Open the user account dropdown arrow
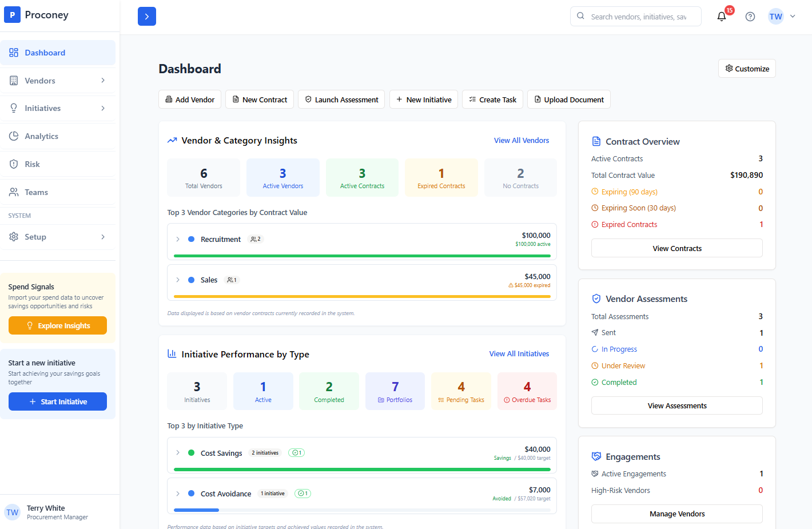The image size is (812, 529). [793, 17]
